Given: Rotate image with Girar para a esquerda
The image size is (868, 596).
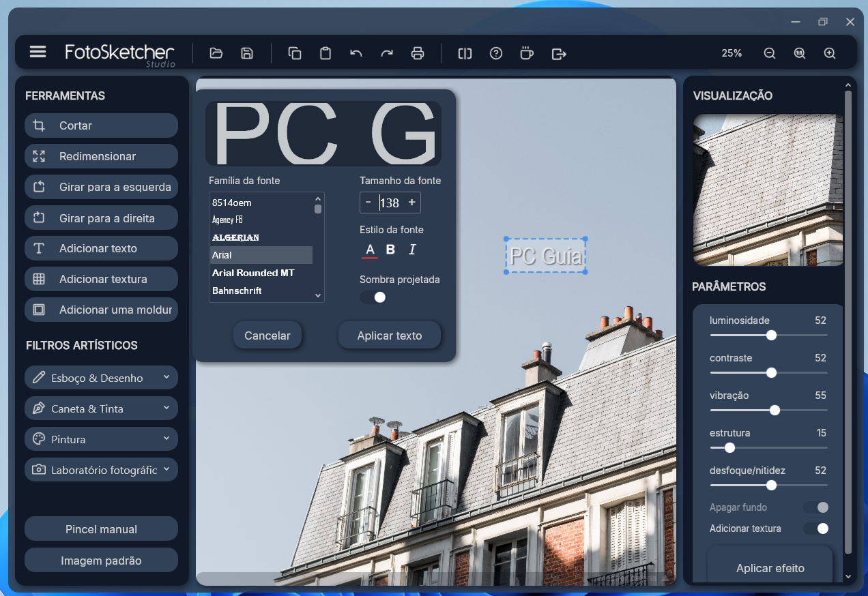Looking at the screenshot, I should point(101,187).
